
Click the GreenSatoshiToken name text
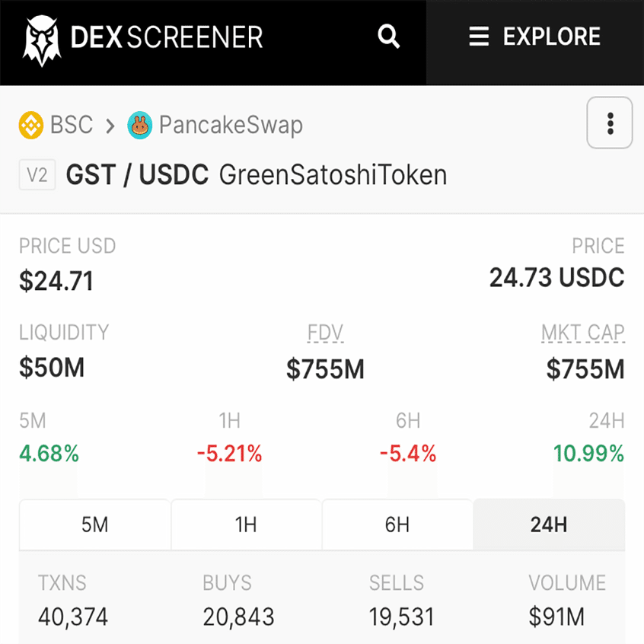click(x=333, y=175)
